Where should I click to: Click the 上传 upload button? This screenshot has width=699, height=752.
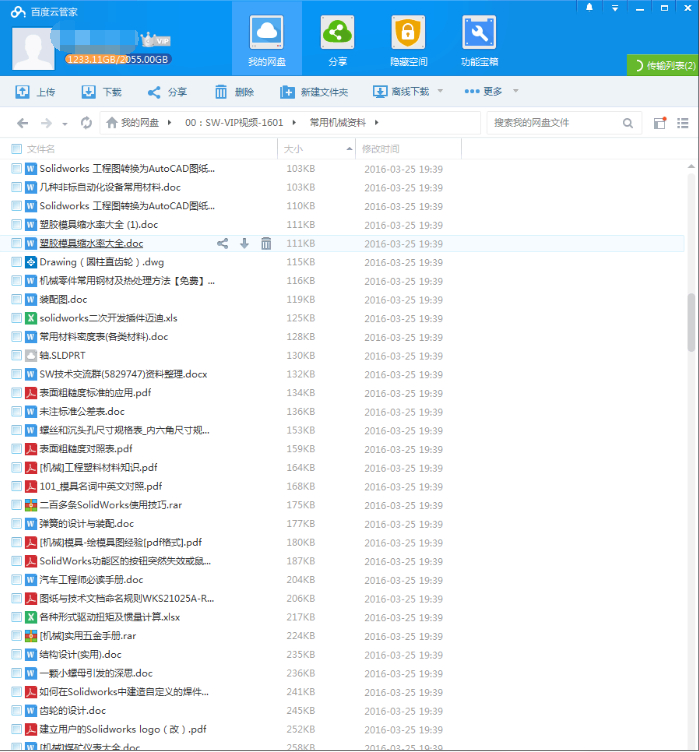[35, 92]
